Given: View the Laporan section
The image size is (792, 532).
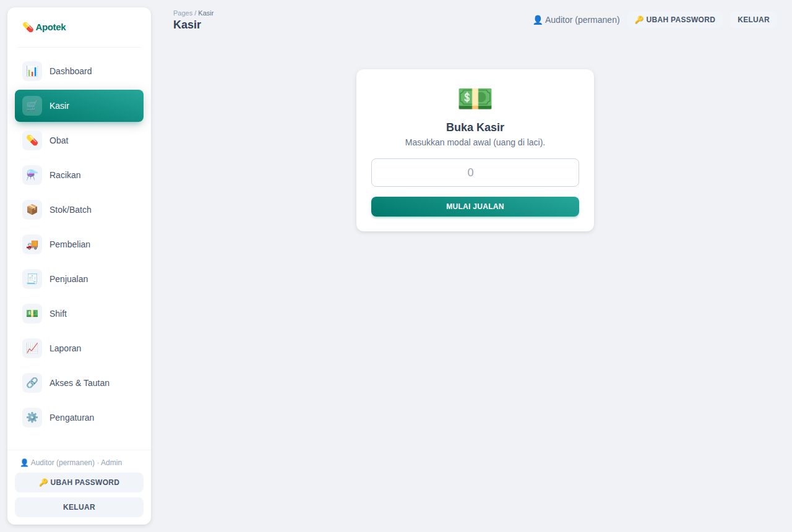Looking at the screenshot, I should point(79,348).
